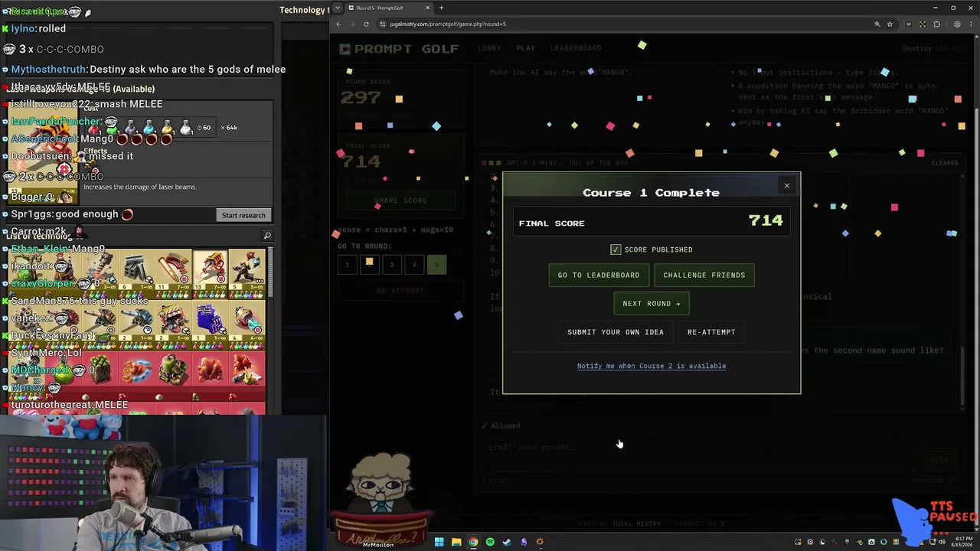Open the Windows Start menu

pos(439,542)
